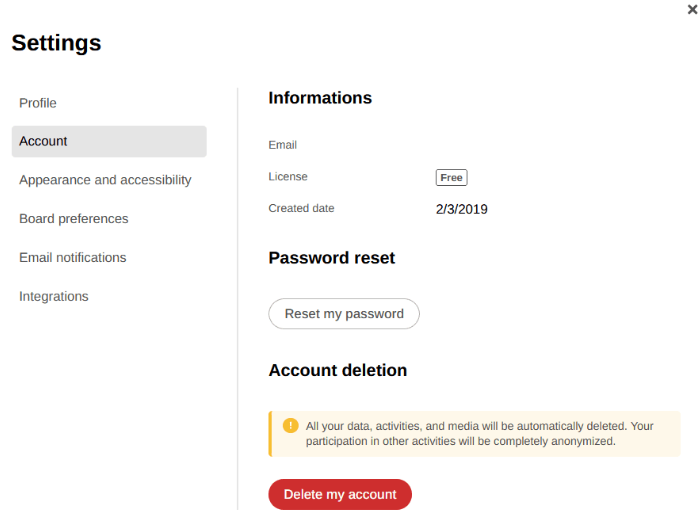Open Appearance and accessibility settings
Viewport: 700px width, 517px height.
pos(105,180)
